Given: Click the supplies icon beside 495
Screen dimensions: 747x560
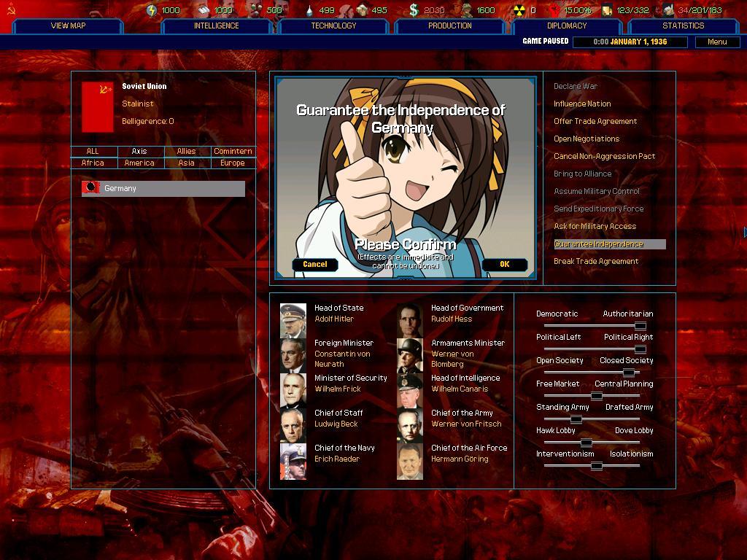Looking at the screenshot, I should point(362,10).
